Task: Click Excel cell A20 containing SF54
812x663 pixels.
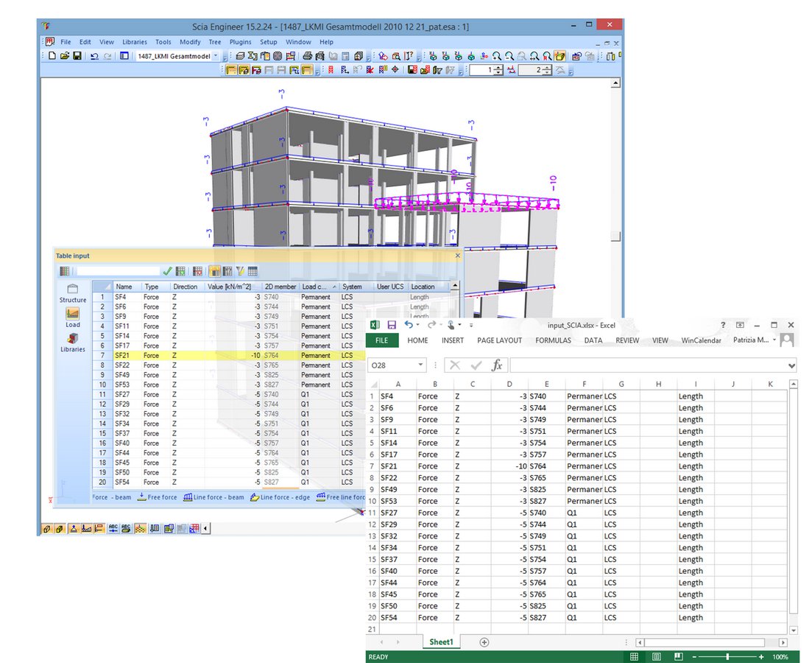Action: (398, 618)
